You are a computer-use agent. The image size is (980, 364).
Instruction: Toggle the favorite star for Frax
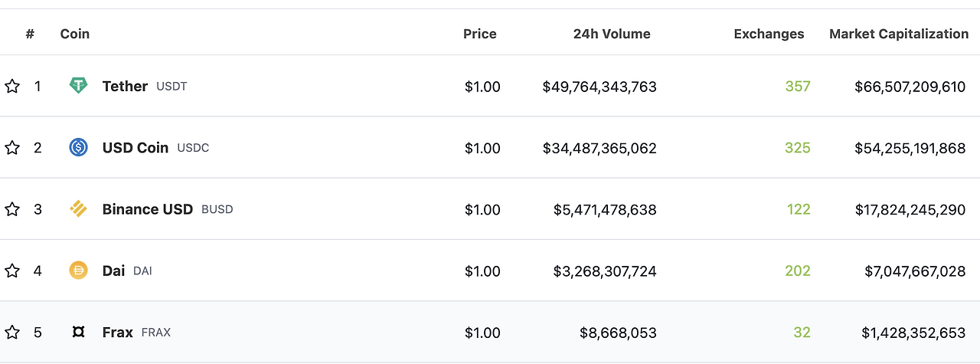(12, 332)
